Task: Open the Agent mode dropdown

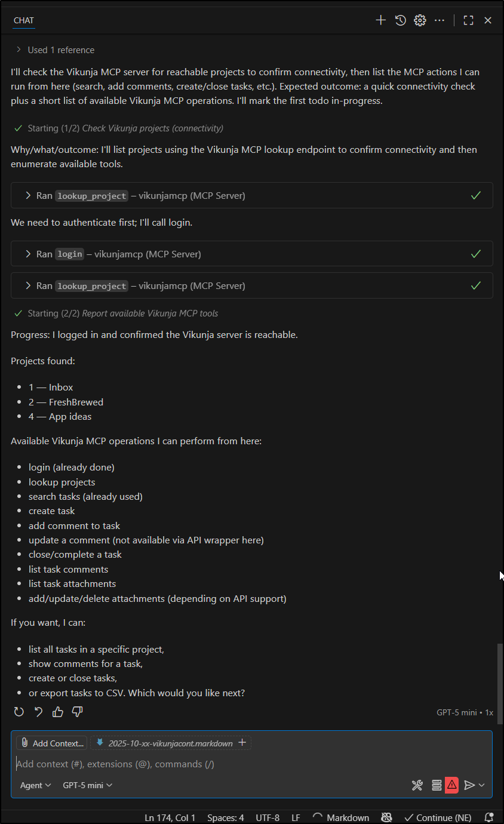Action: click(35, 785)
